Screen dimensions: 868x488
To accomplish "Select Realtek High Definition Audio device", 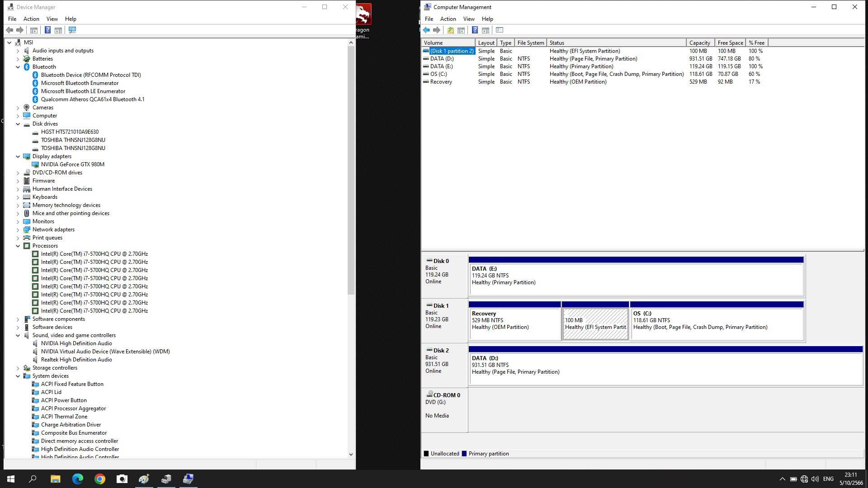I will [76, 360].
